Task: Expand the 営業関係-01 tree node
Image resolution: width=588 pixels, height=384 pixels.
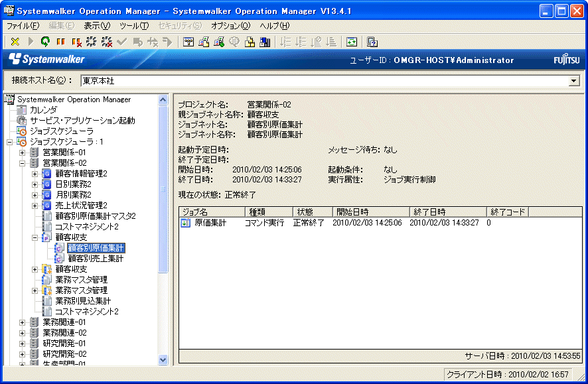Action: tap(22, 153)
